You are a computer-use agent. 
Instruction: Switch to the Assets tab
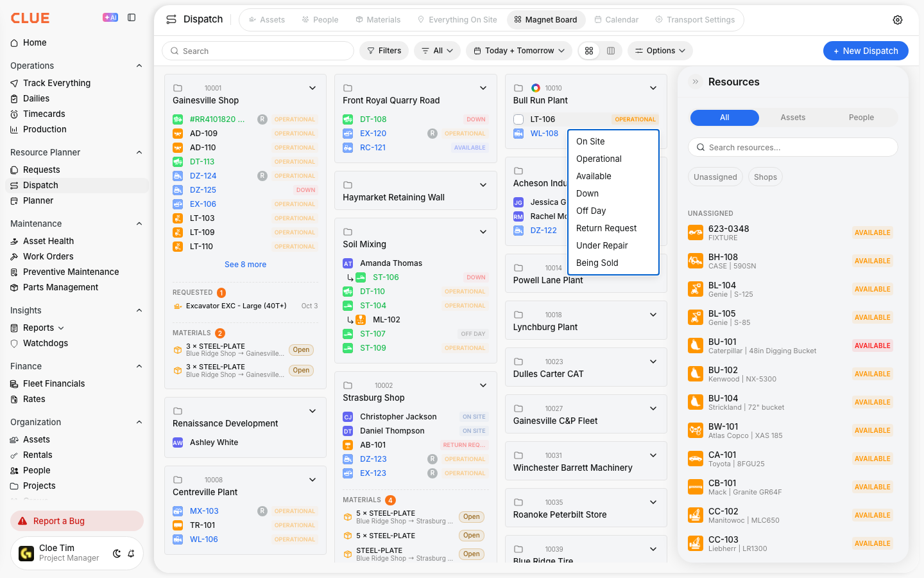point(266,20)
